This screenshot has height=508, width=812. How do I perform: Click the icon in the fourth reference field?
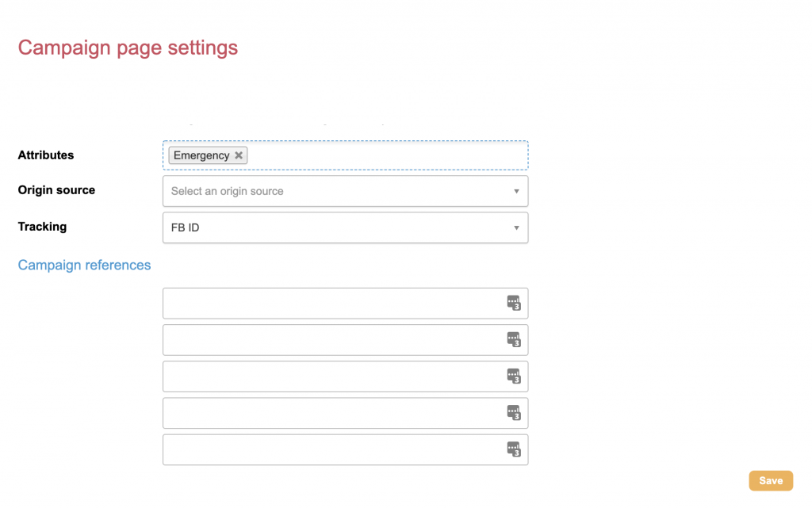pyautogui.click(x=514, y=412)
